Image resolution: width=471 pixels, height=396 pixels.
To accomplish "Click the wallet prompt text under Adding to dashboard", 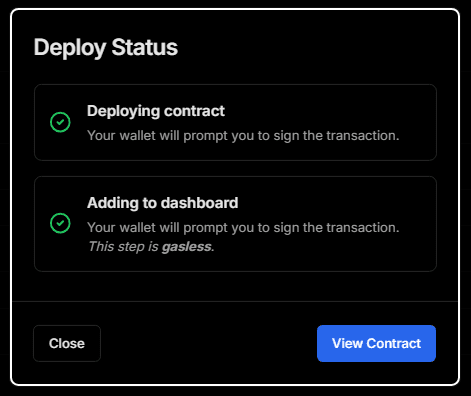I will pyautogui.click(x=243, y=228).
